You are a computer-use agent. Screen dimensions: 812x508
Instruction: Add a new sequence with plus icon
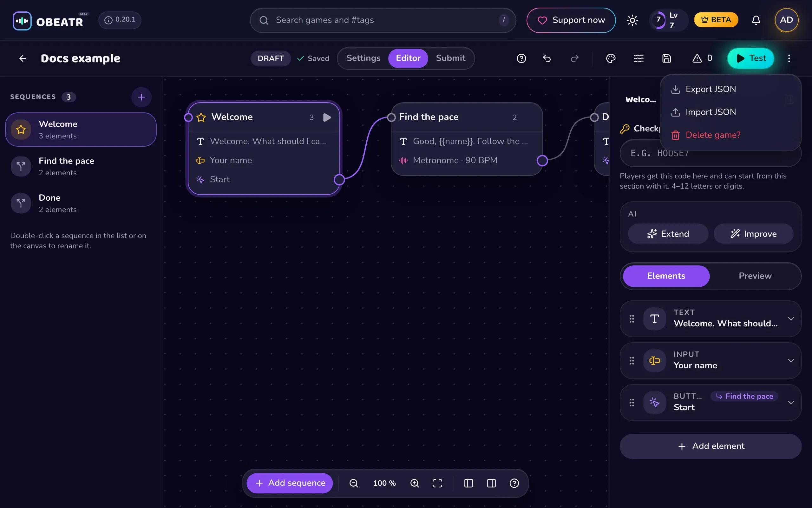click(141, 97)
